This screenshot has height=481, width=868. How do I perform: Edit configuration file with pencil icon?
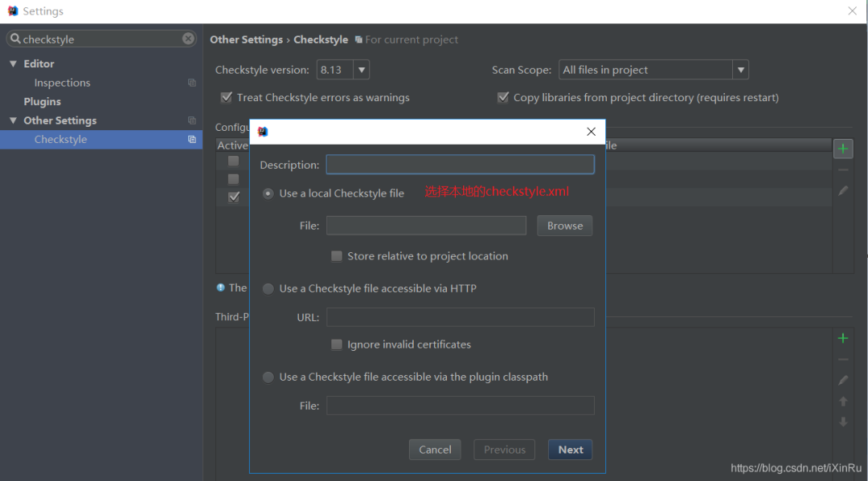[843, 191]
